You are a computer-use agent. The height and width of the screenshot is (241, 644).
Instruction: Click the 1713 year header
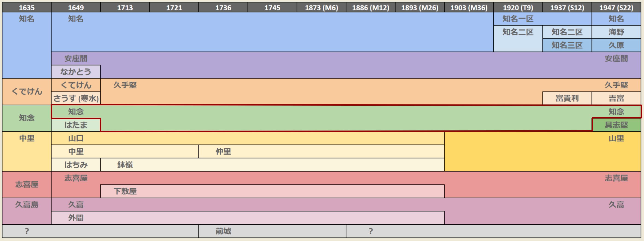pos(125,8)
